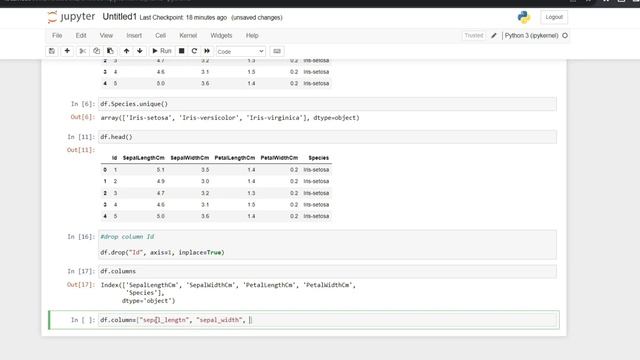The image size is (640, 360).
Task: Click the Trusted notebook indicator
Action: [473, 36]
